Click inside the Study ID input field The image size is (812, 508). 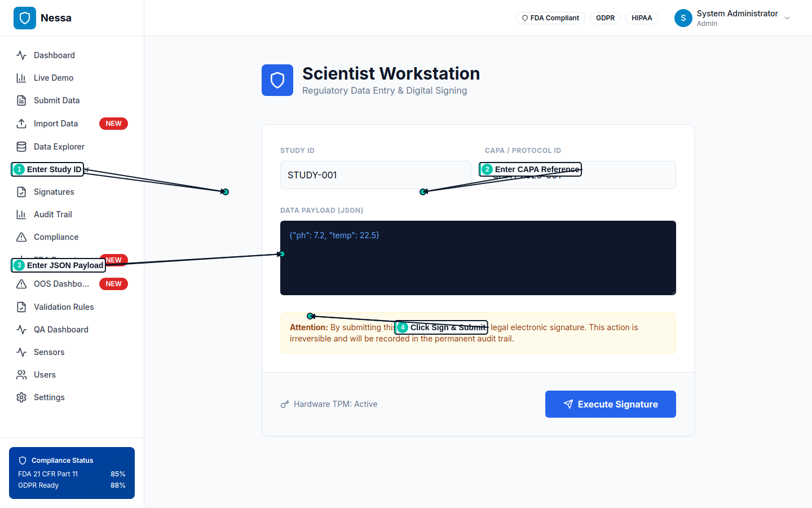tap(376, 174)
